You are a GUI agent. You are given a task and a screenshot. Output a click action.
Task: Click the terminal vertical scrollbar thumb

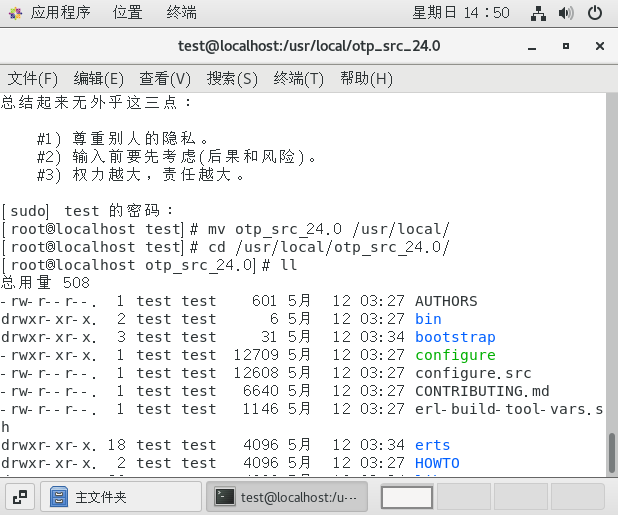[x=612, y=452]
